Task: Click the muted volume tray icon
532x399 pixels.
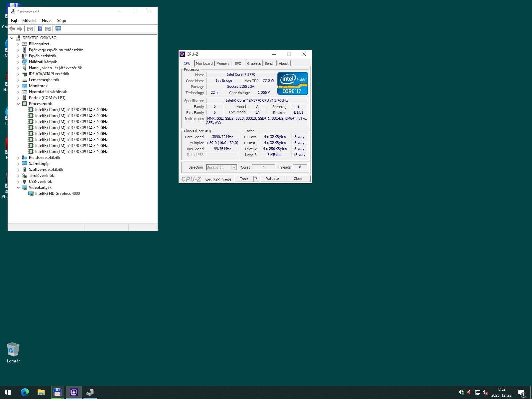Action: 485,392
